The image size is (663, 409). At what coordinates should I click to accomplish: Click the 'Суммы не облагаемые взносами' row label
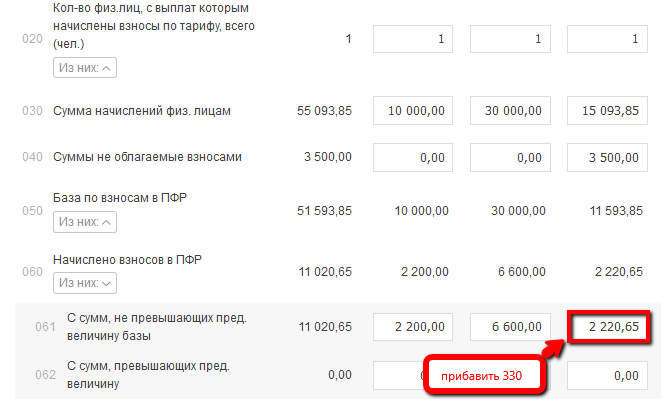(147, 157)
